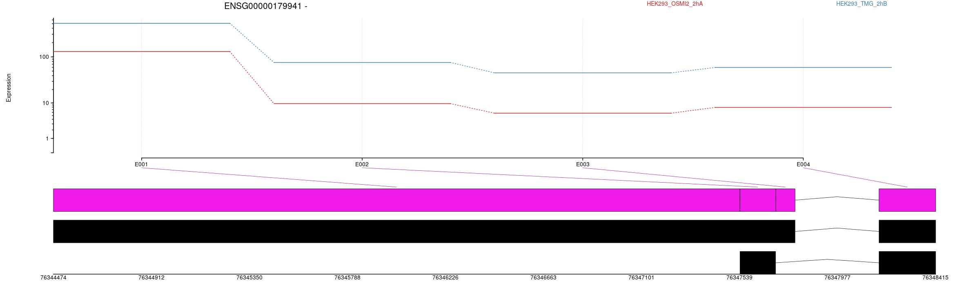The image size is (980, 286).
Task: Click genomic coordinate 76347977
Action: tap(837, 278)
